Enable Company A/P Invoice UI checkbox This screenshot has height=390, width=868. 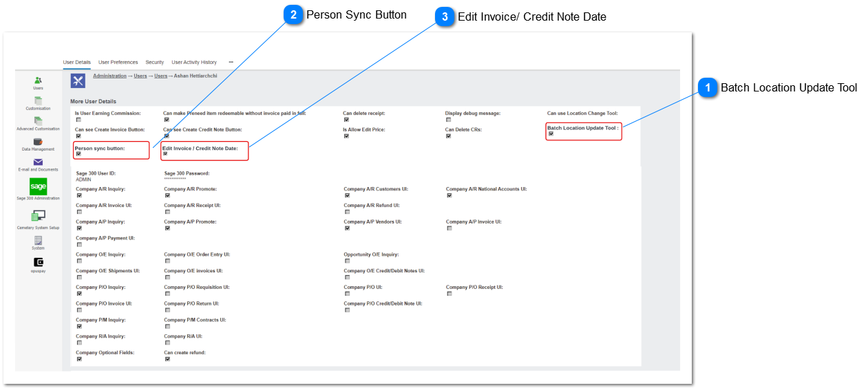pyautogui.click(x=449, y=228)
